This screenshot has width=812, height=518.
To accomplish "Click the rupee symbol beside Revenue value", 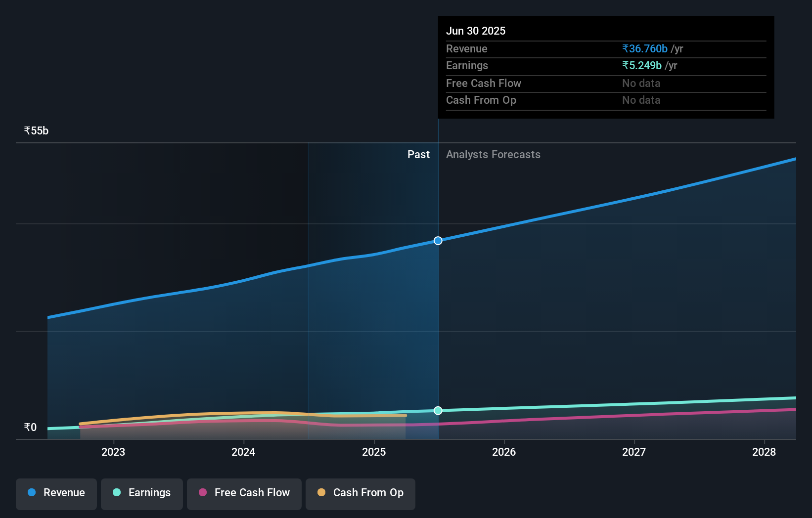I will coord(625,48).
